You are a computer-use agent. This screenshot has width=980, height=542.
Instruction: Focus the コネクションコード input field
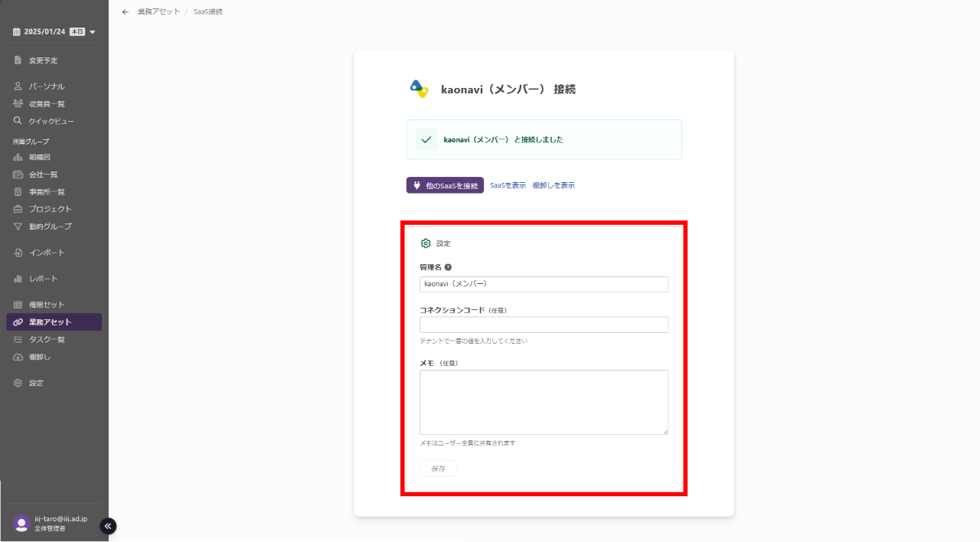coord(544,325)
